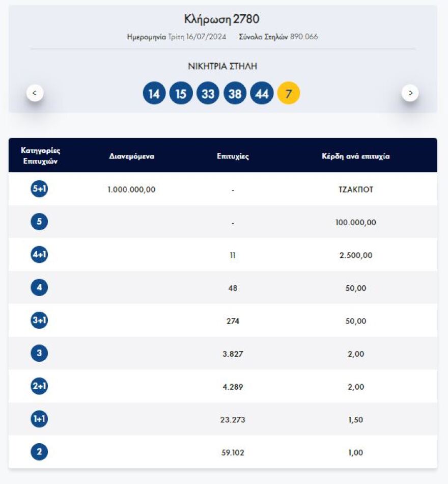This screenshot has width=448, height=484.
Task: Go to the next draw with right arrow
Action: tap(410, 93)
